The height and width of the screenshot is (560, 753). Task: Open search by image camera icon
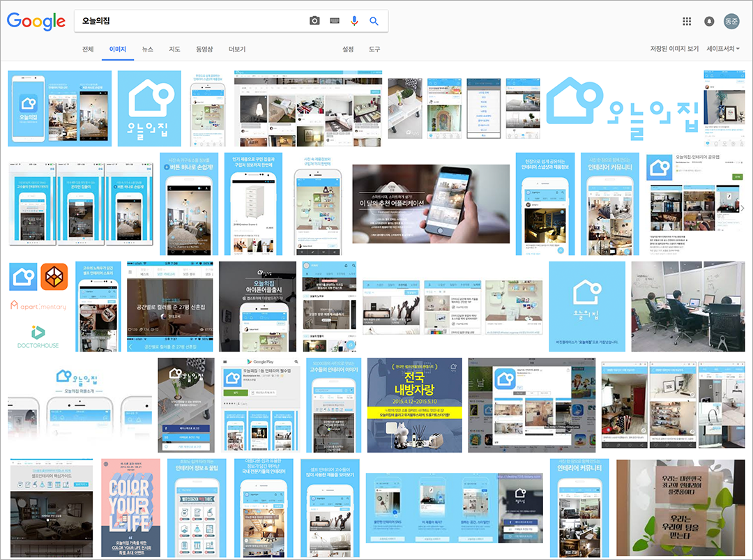pos(314,21)
